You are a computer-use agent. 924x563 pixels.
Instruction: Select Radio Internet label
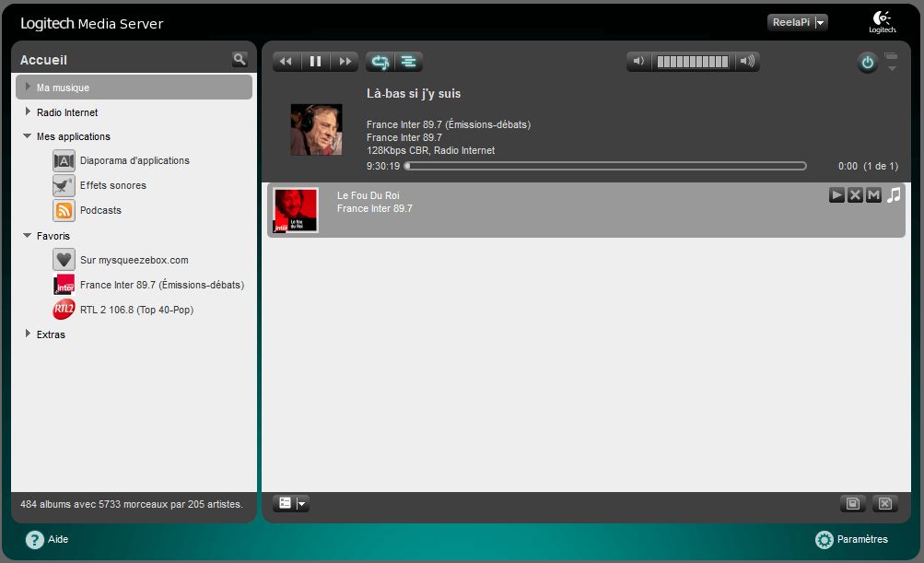click(x=67, y=112)
